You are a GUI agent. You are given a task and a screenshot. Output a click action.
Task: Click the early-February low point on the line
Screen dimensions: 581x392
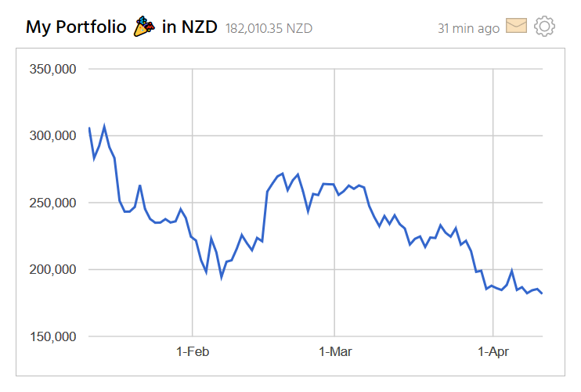(222, 277)
